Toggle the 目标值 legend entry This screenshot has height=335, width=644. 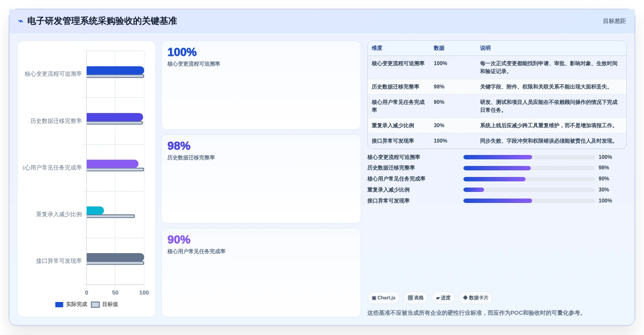coord(104,305)
